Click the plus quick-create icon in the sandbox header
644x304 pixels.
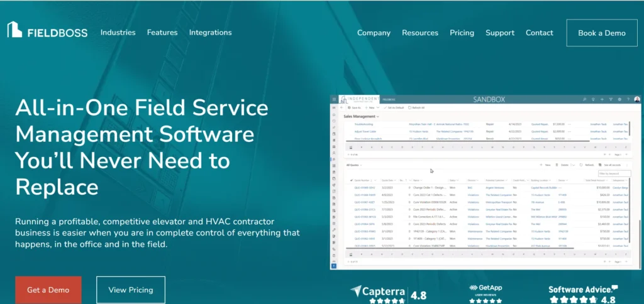click(x=602, y=99)
